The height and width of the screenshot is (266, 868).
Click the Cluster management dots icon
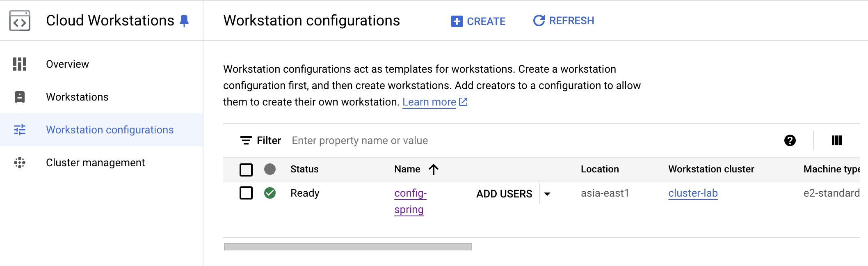tap(20, 163)
